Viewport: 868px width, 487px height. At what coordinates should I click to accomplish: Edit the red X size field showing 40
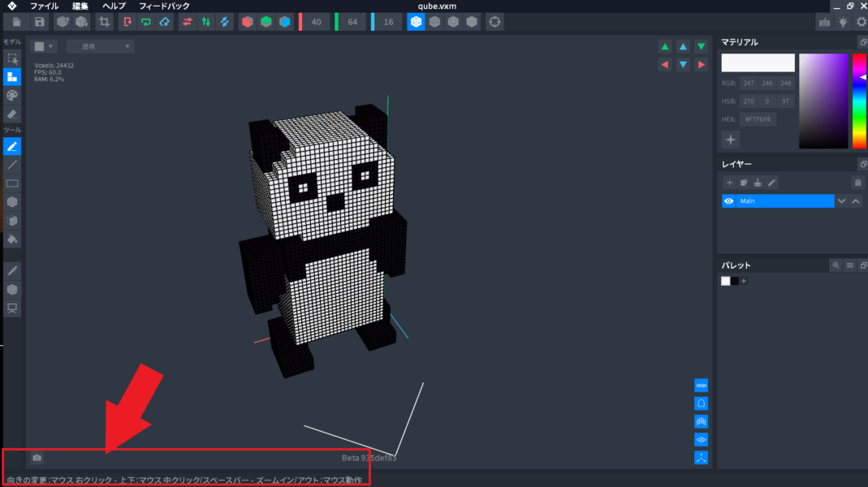click(316, 22)
